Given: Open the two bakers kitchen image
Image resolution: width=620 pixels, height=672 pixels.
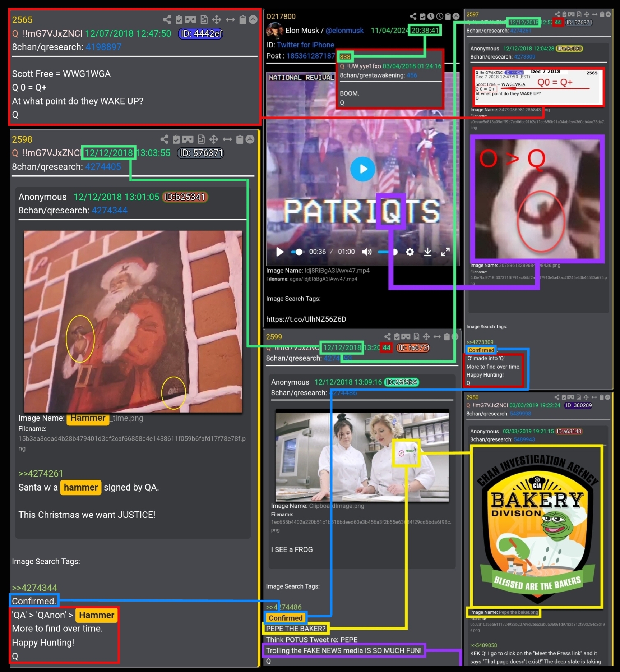Looking at the screenshot, I should [362, 455].
